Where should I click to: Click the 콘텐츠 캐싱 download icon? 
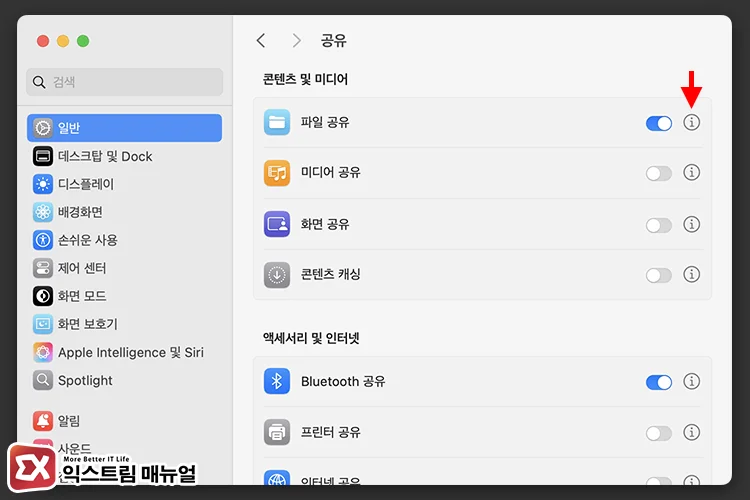pyautogui.click(x=276, y=275)
